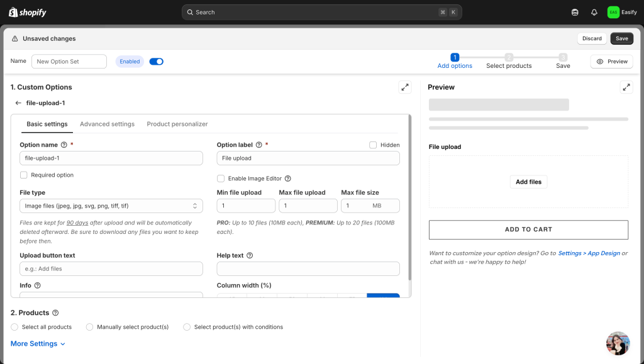Open the notifications bell
Viewport: 644px width, 364px height.
594,13
